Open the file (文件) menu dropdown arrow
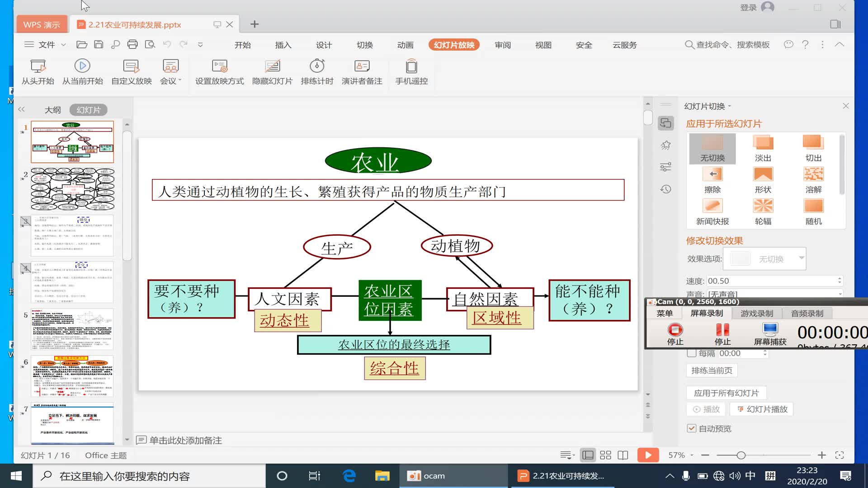Image resolution: width=868 pixels, height=488 pixels. coord(63,45)
